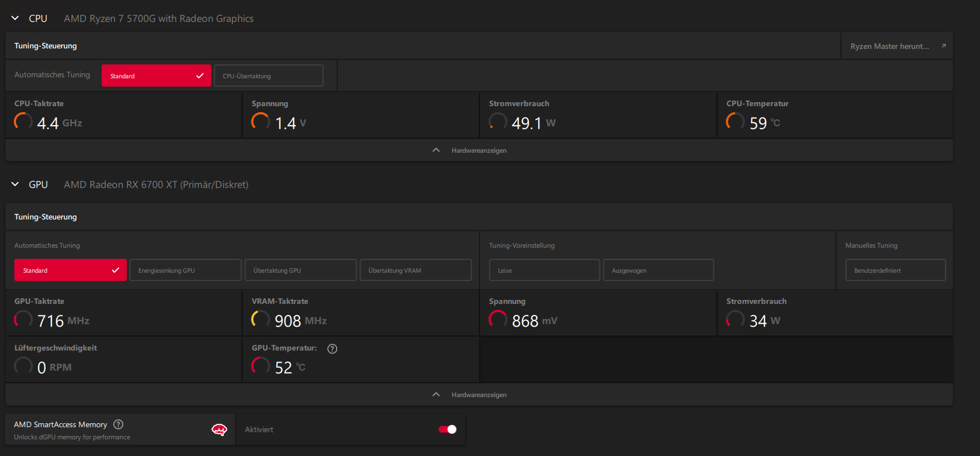The width and height of the screenshot is (980, 456).
Task: Click CPU Tuning-Steuerung header
Action: 46,46
